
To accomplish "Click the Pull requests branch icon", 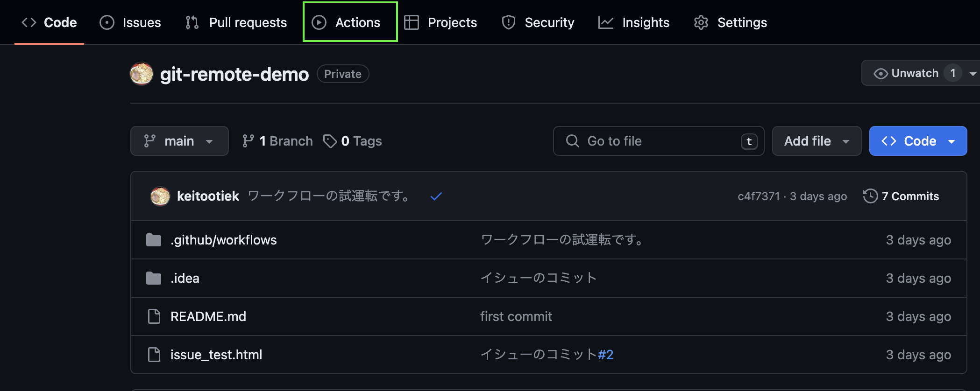I will coord(192,22).
